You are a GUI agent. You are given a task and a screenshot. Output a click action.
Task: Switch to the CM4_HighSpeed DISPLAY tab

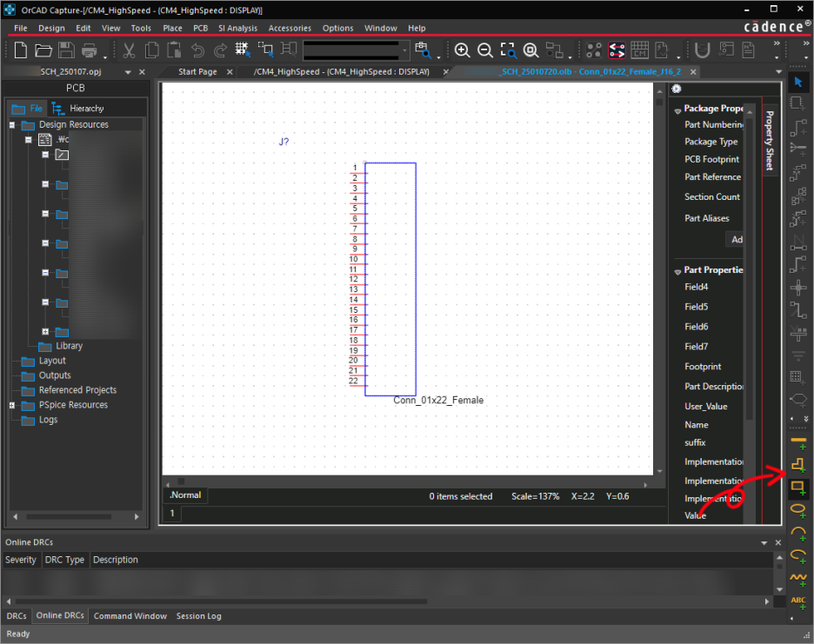[342, 71]
